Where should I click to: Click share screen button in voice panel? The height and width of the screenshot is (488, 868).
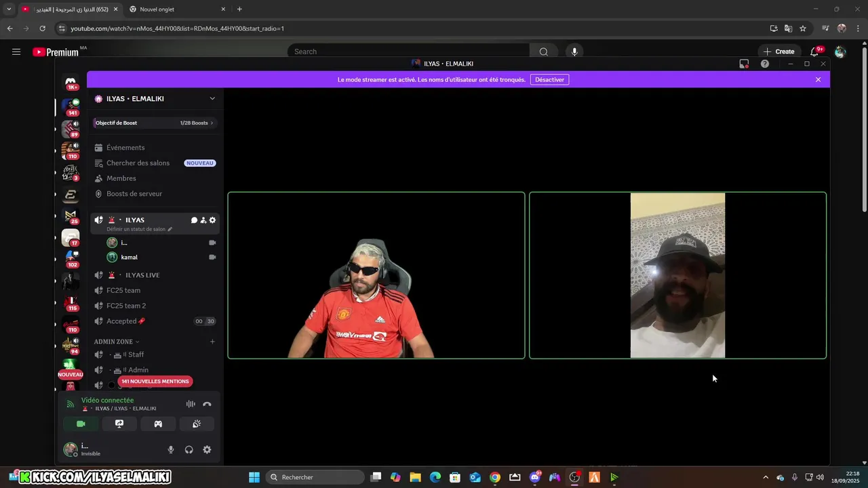(x=119, y=424)
